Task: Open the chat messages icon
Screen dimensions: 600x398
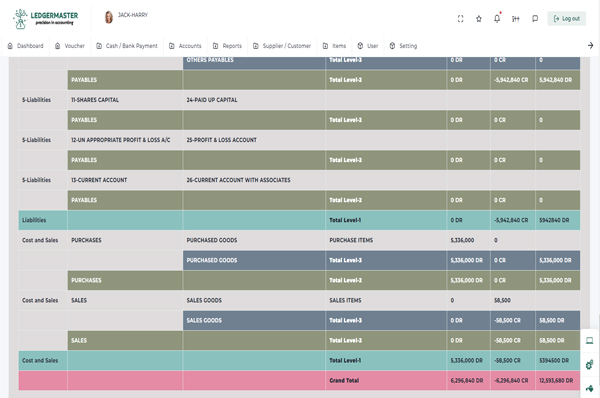Action: pyautogui.click(x=535, y=19)
